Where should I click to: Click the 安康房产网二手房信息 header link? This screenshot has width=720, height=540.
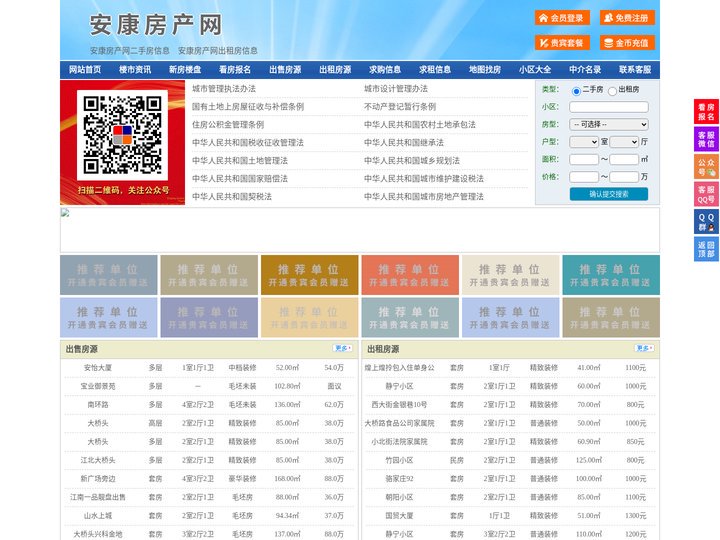click(129, 51)
